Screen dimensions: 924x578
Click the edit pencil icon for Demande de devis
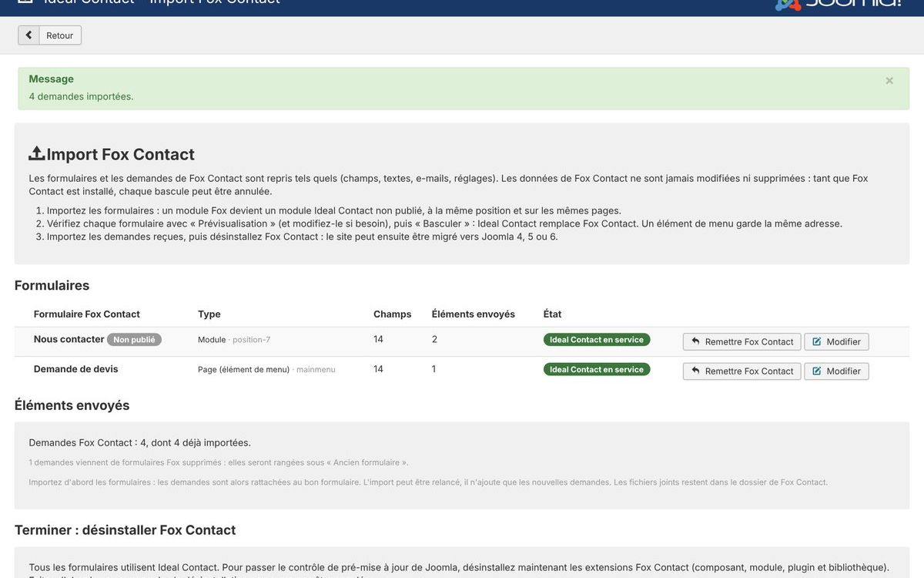(817, 371)
